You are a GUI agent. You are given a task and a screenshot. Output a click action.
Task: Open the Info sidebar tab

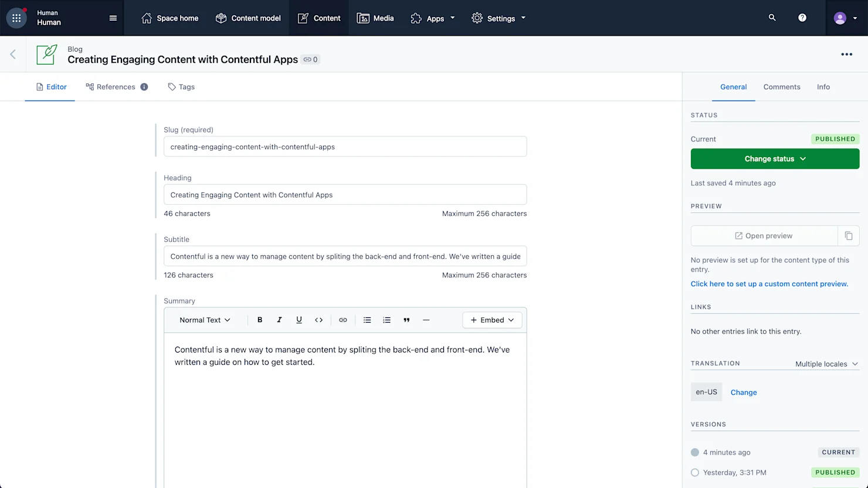[823, 87]
